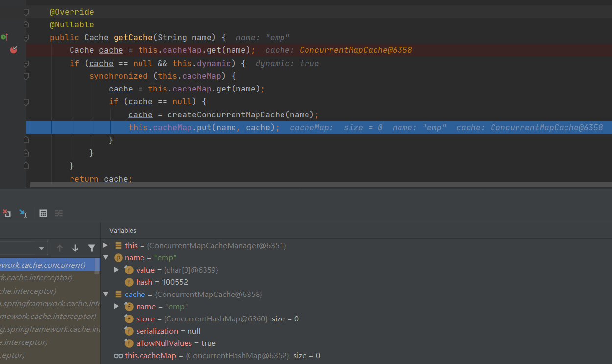Click the @Override annotation text

click(72, 12)
